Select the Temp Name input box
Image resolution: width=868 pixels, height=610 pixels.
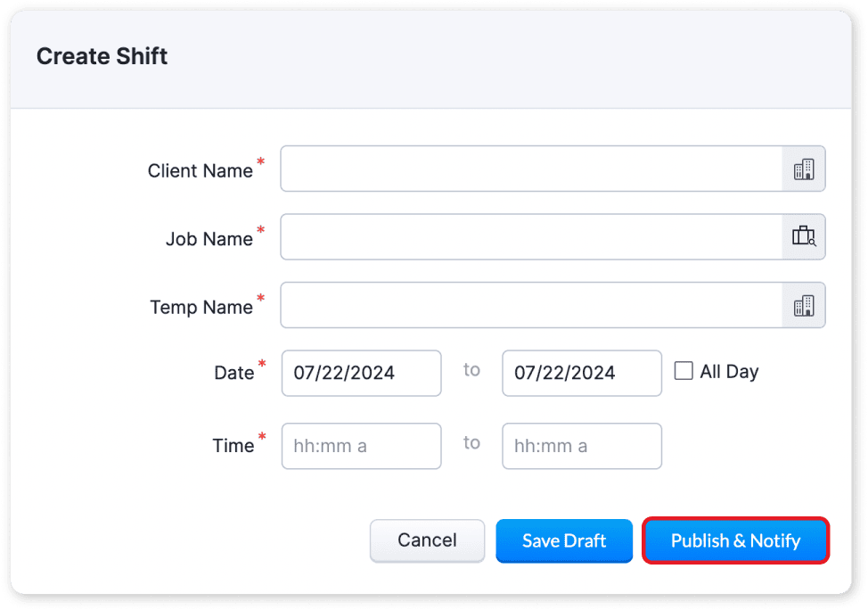[x=531, y=306]
